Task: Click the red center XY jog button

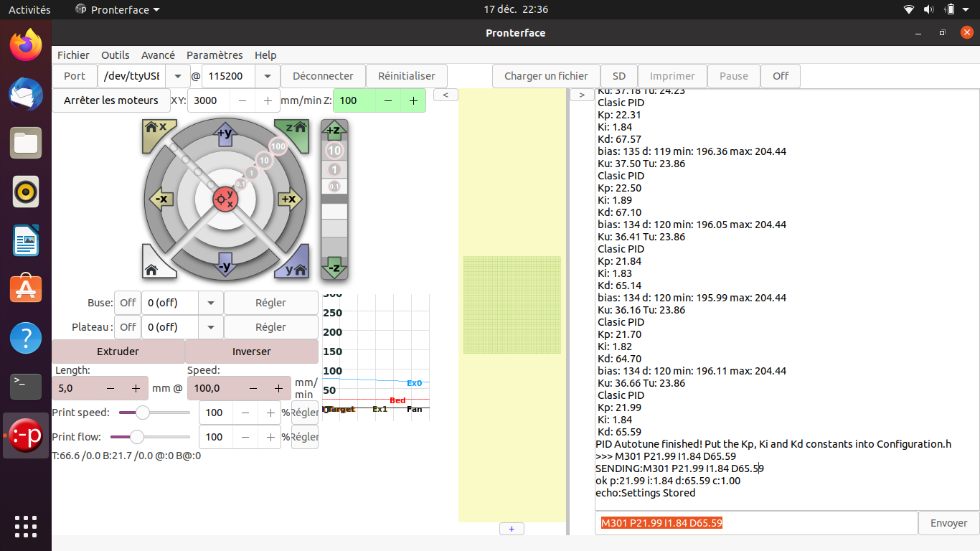Action: point(225,199)
